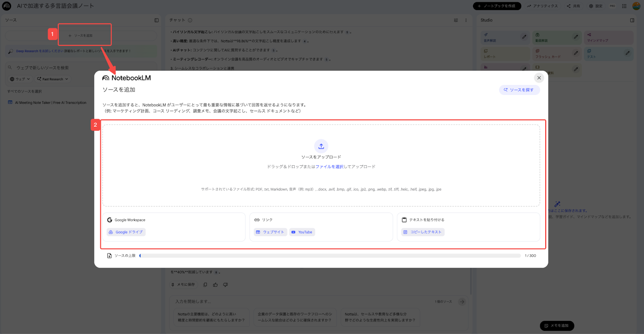Viewport: 644px width, 334px height.
Task: Collapse the ソース panel with its panel icon
Action: coord(157,20)
